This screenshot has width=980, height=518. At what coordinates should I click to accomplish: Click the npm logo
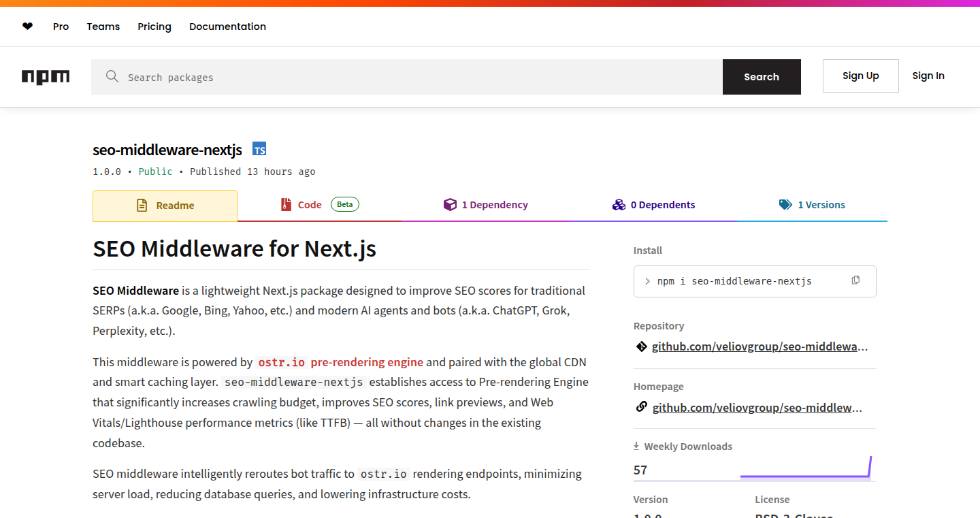(x=46, y=77)
